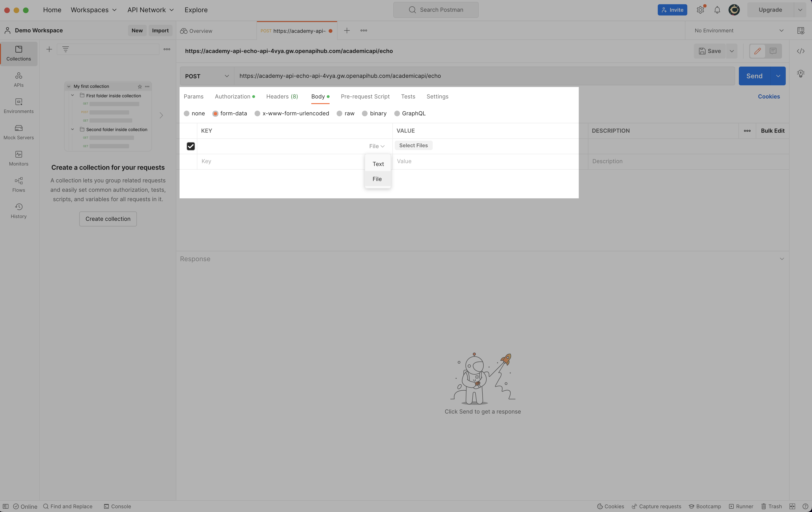
Task: Open Console in status bar
Action: click(x=117, y=506)
